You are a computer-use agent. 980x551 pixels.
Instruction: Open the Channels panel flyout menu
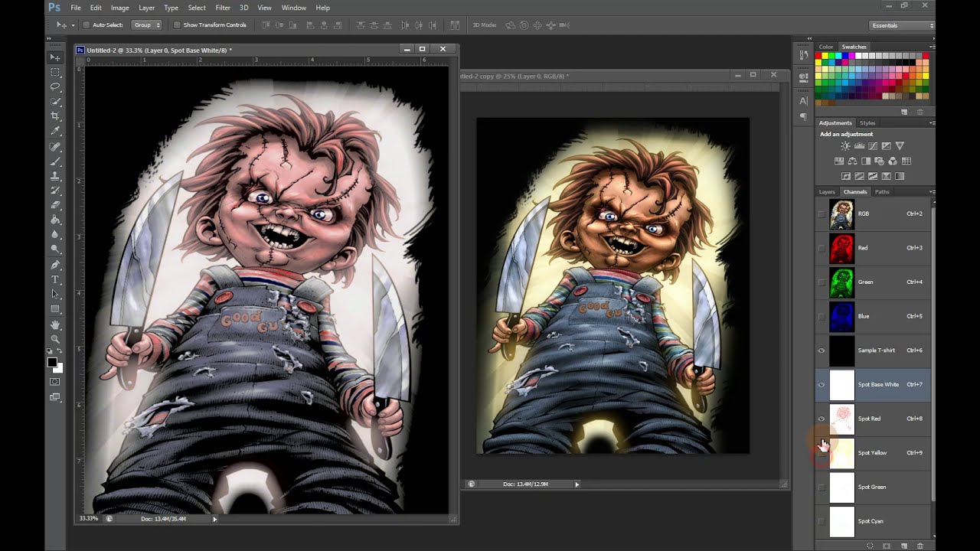tap(931, 191)
